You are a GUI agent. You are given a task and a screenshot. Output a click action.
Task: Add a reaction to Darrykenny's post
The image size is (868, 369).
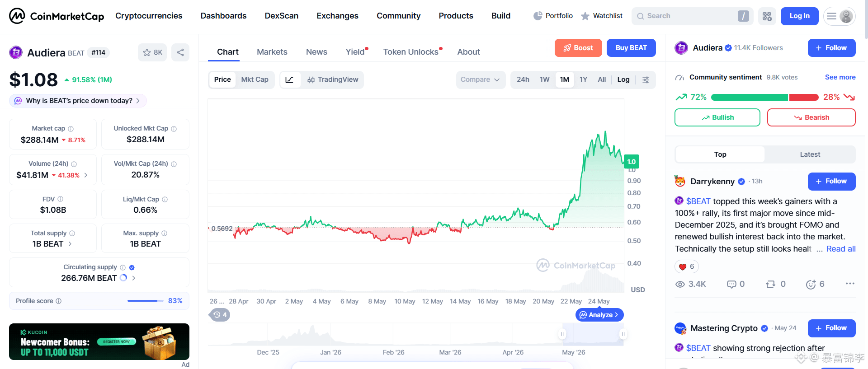[x=815, y=284]
